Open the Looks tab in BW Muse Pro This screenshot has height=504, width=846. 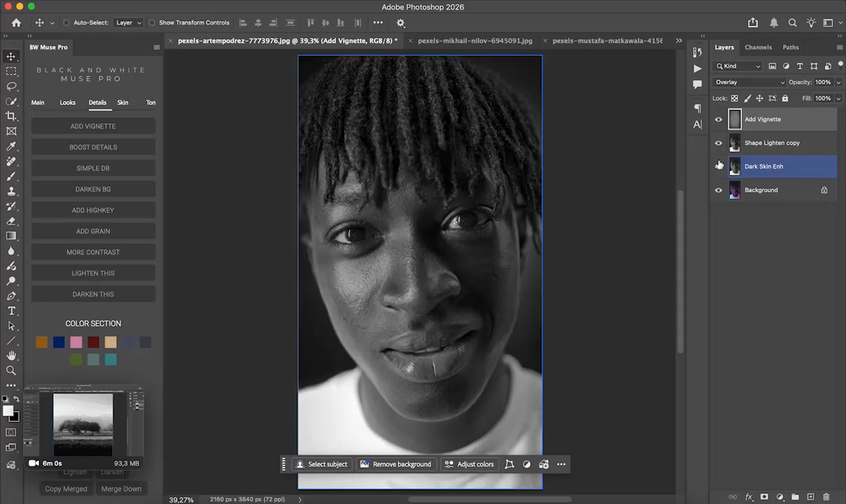click(x=68, y=103)
